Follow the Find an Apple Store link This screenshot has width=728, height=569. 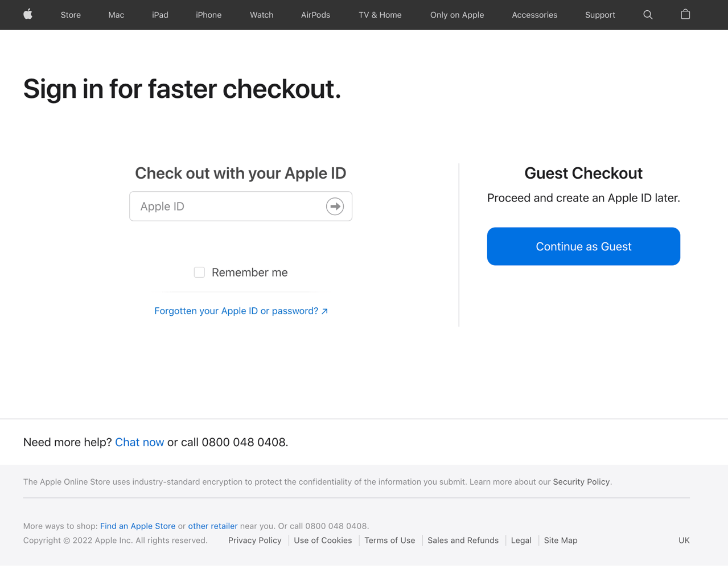138,526
